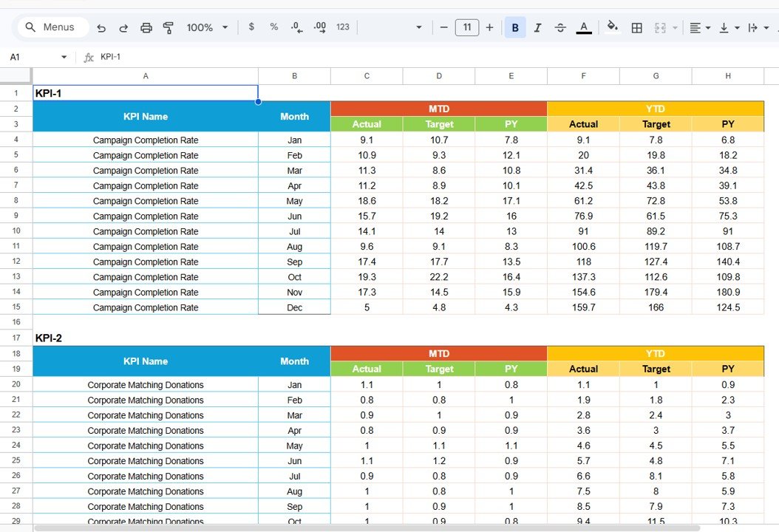The width and height of the screenshot is (779, 532).
Task: Open the name box dropdown
Action: (x=63, y=56)
